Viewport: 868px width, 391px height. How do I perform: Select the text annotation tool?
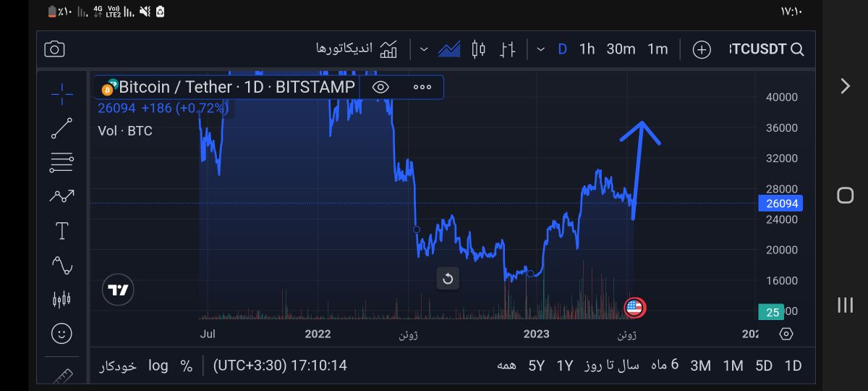click(61, 231)
